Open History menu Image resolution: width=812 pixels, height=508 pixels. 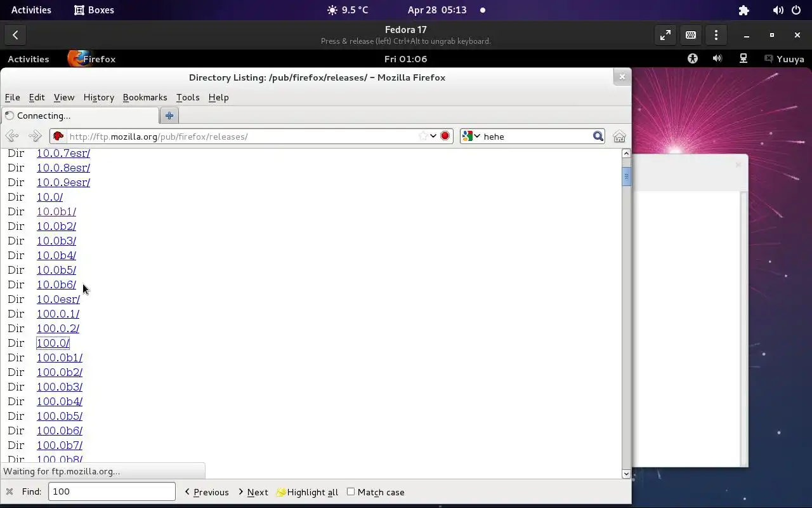98,97
